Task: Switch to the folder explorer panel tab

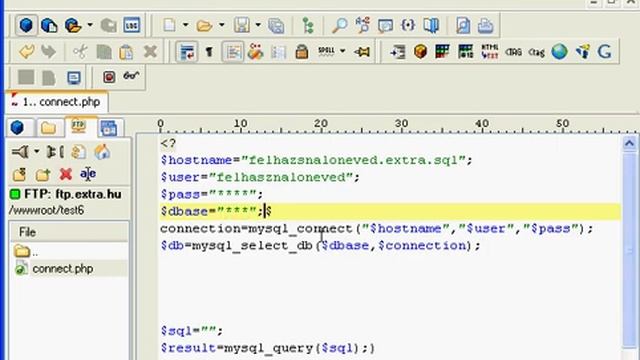Action: point(48,128)
